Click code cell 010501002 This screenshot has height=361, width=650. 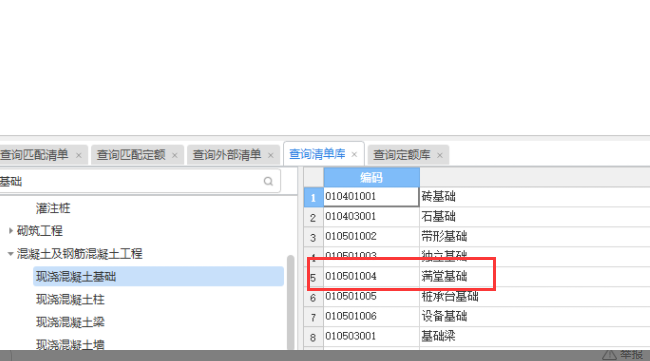tap(371, 237)
